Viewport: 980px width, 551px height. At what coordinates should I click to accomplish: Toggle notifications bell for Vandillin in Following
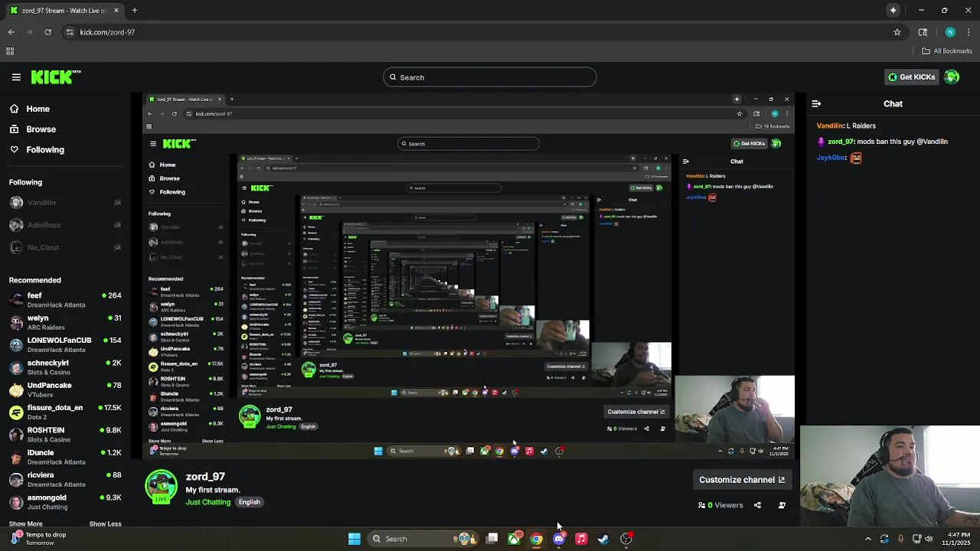(117, 203)
